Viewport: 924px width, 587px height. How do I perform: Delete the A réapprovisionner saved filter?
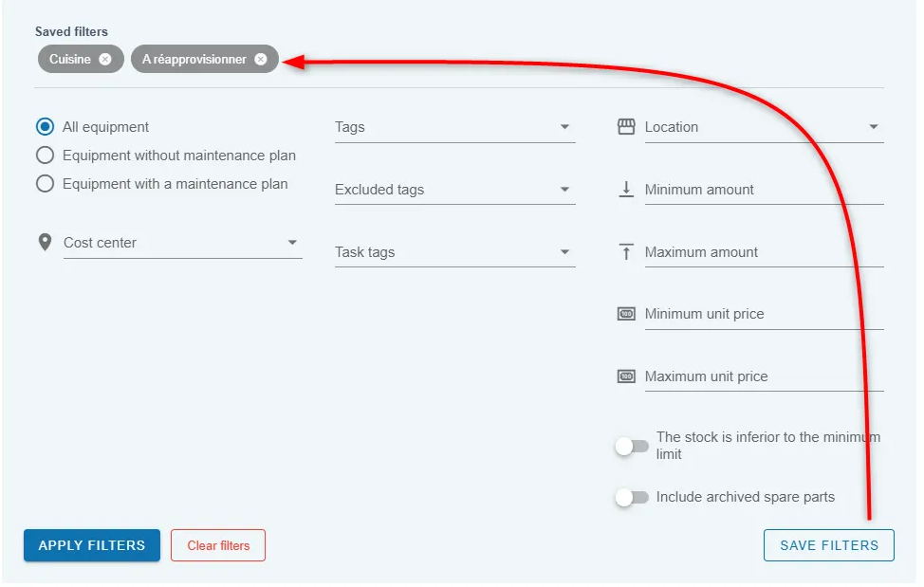point(261,60)
